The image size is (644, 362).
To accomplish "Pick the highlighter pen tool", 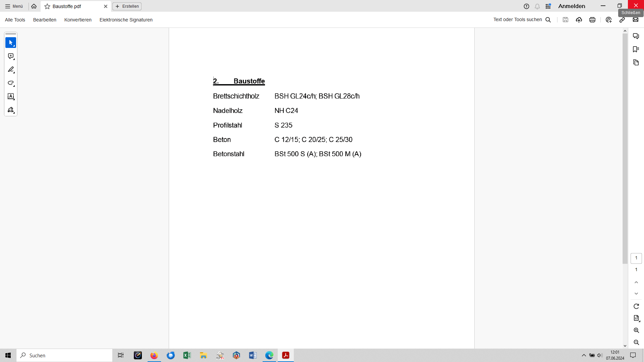I will tap(11, 70).
